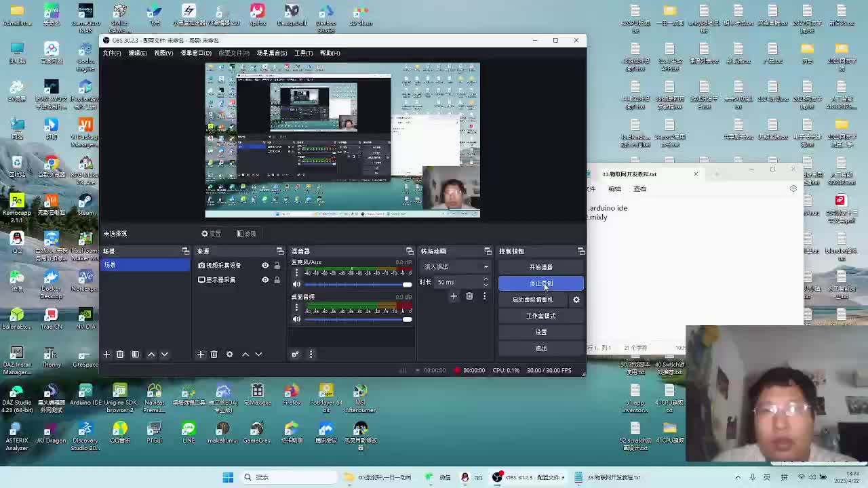Click the Windows Start button on taskbar
Screen dimensions: 868x488
tap(228, 477)
